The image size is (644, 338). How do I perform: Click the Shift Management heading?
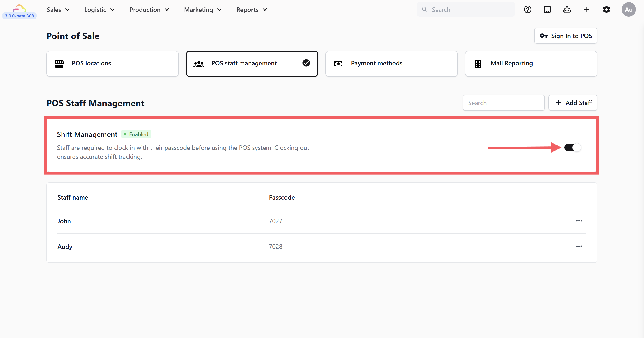click(87, 134)
